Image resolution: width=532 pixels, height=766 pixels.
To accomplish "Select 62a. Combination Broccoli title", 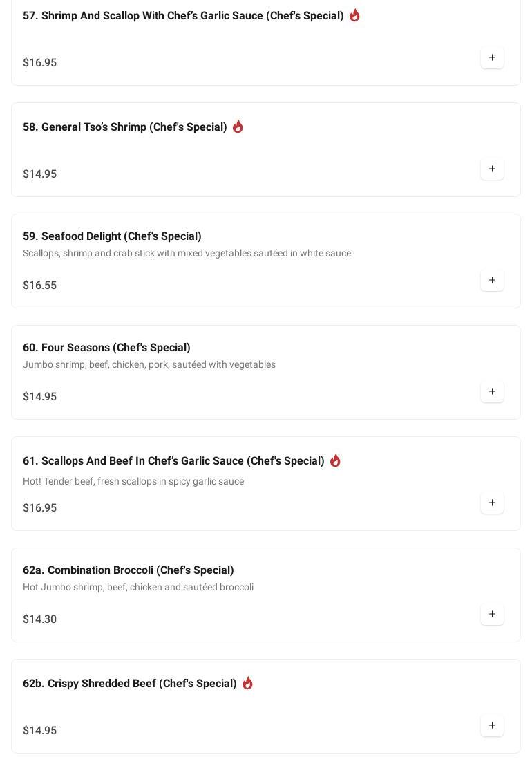I will [129, 570].
